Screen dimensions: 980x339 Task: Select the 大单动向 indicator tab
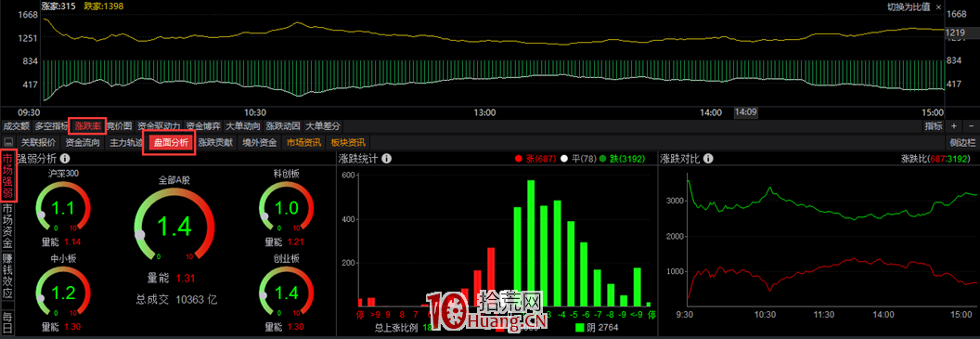coord(242,125)
